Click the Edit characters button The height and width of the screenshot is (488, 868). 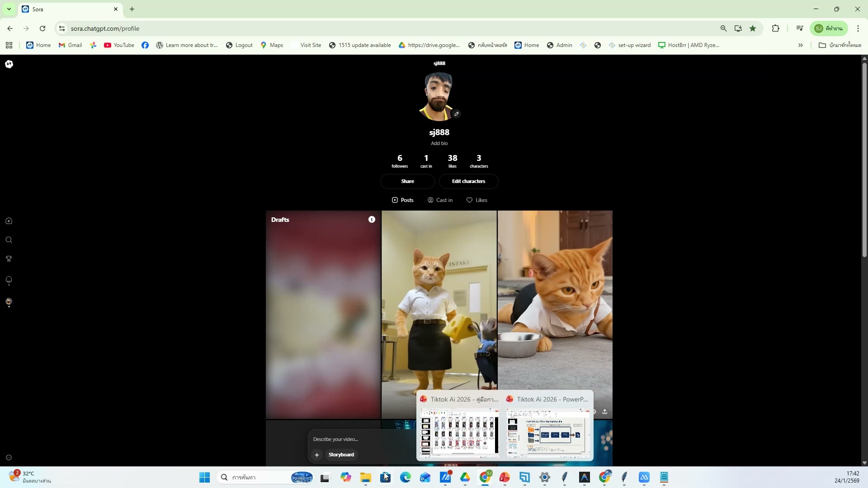[468, 181]
